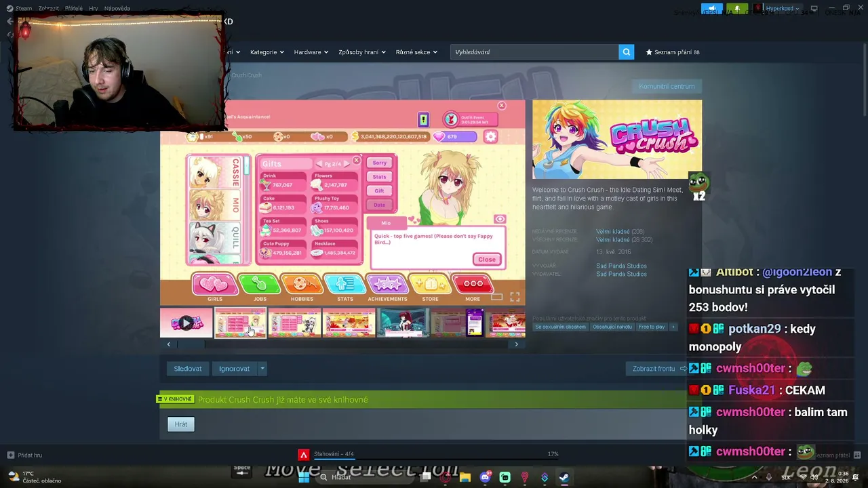Viewport: 868px width, 488px height.
Task: Expand the Způsoby hraní dropdown
Action: pos(361,52)
